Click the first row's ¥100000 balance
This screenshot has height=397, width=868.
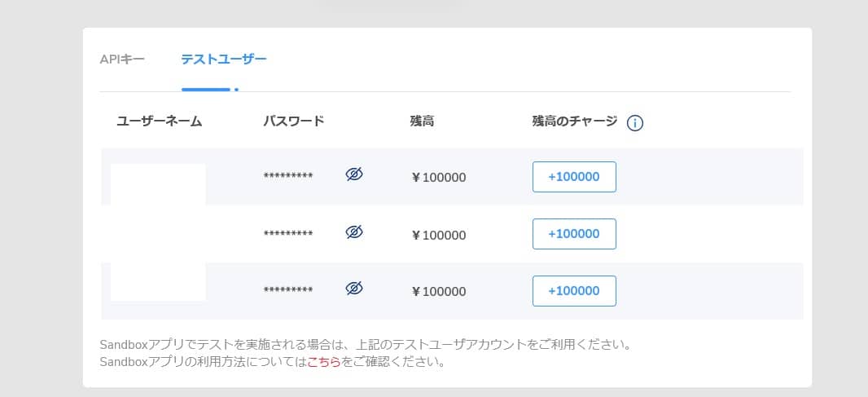[438, 178]
